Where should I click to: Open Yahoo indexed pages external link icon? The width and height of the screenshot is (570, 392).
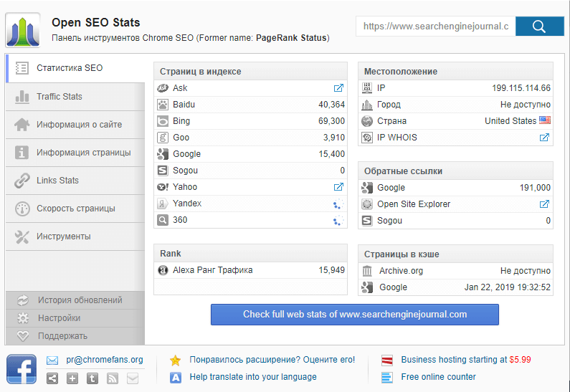[x=338, y=187]
